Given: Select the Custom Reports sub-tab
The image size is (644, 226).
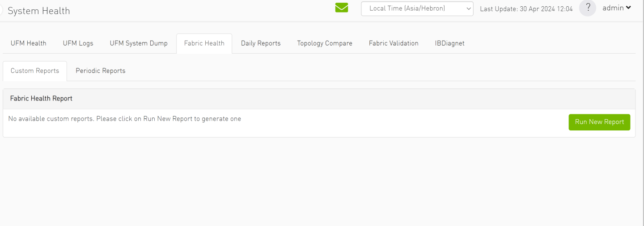Looking at the screenshot, I should (35, 71).
